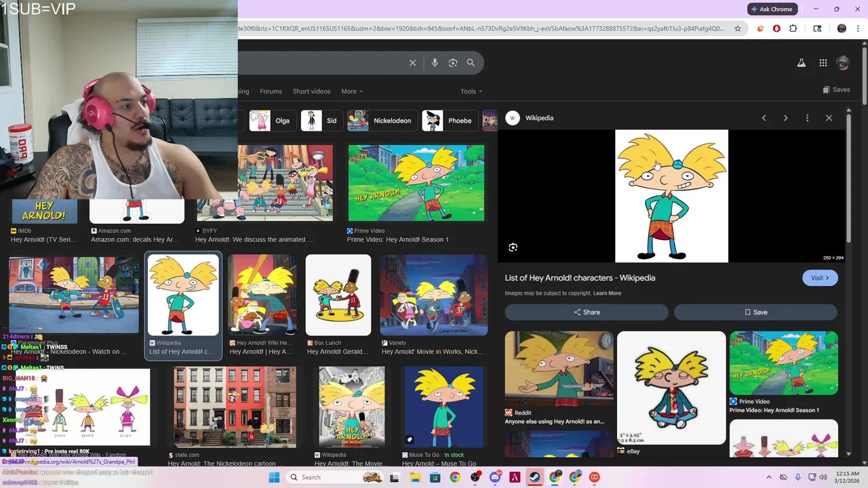Open Variety movie image result
The height and width of the screenshot is (488, 868).
434,296
